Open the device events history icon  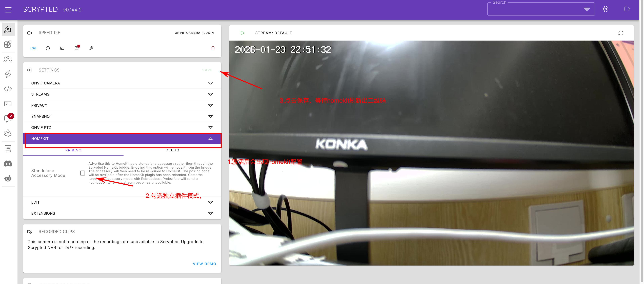[48, 48]
